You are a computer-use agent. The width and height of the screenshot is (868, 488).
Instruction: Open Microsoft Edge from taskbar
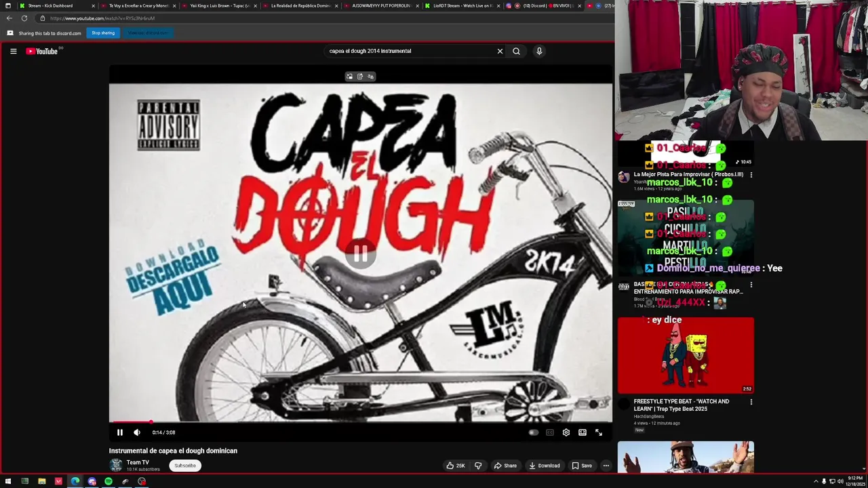(x=75, y=482)
